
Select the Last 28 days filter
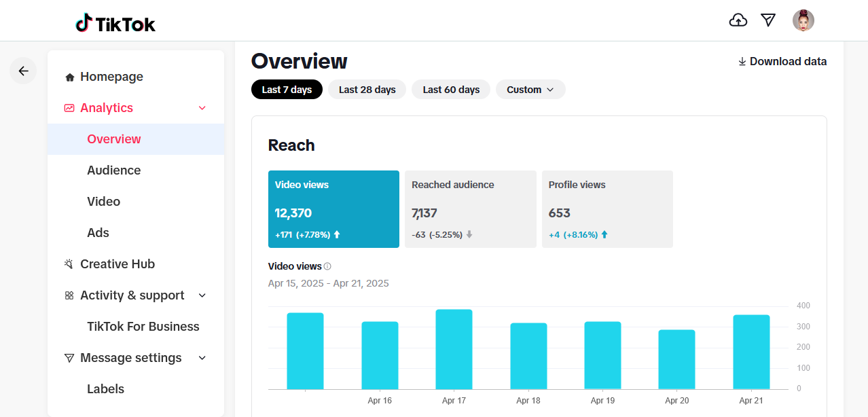pos(367,90)
